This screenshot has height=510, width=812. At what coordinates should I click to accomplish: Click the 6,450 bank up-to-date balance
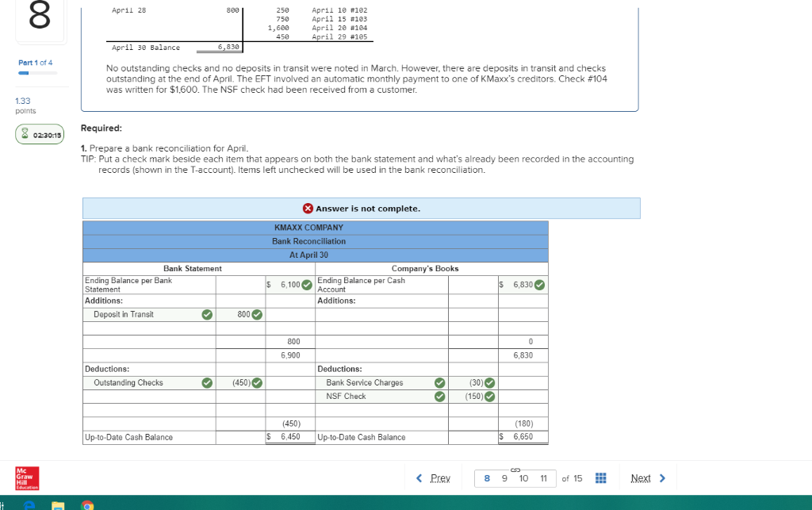[290, 437]
